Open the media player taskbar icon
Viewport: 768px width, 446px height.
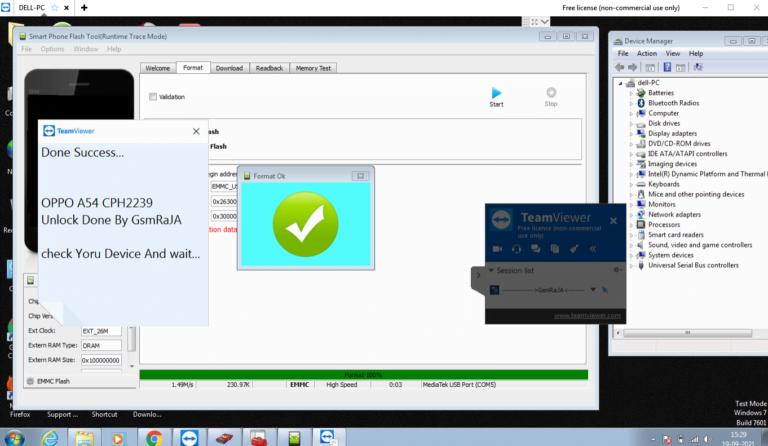pos(118,438)
